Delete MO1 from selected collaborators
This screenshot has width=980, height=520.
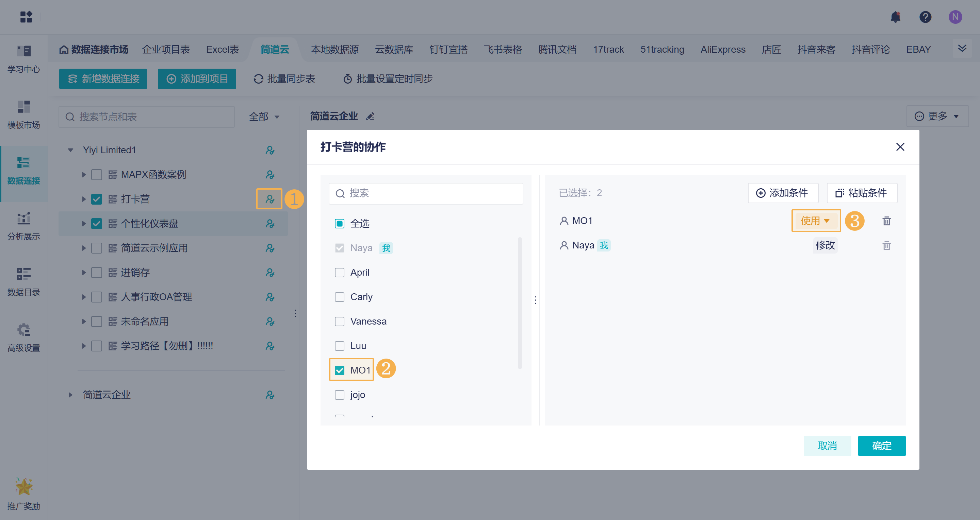point(886,221)
